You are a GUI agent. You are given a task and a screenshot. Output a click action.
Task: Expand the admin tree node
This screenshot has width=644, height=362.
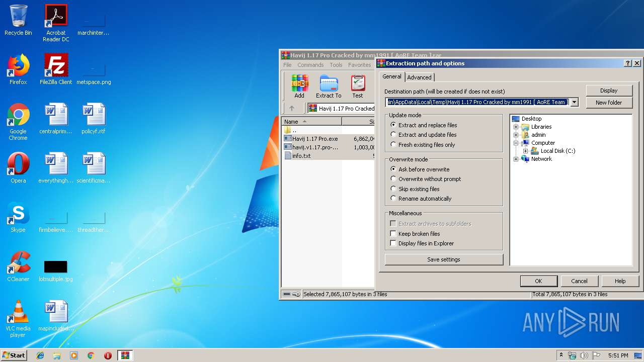(x=516, y=135)
